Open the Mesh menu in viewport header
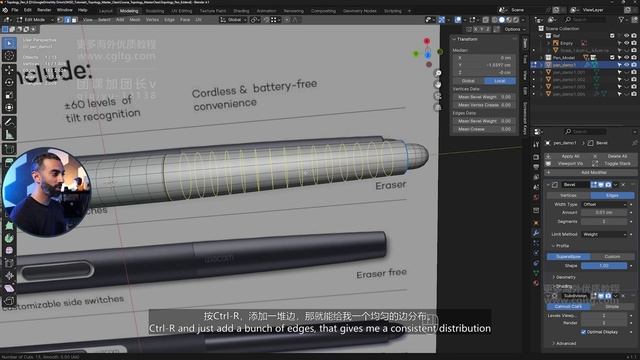 [135, 20]
